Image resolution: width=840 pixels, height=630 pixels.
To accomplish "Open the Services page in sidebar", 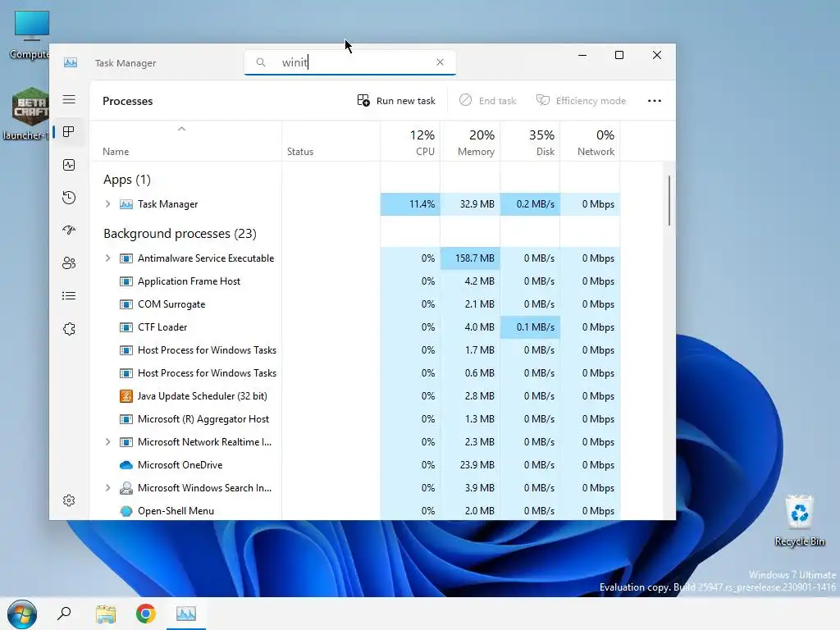I will (x=69, y=329).
